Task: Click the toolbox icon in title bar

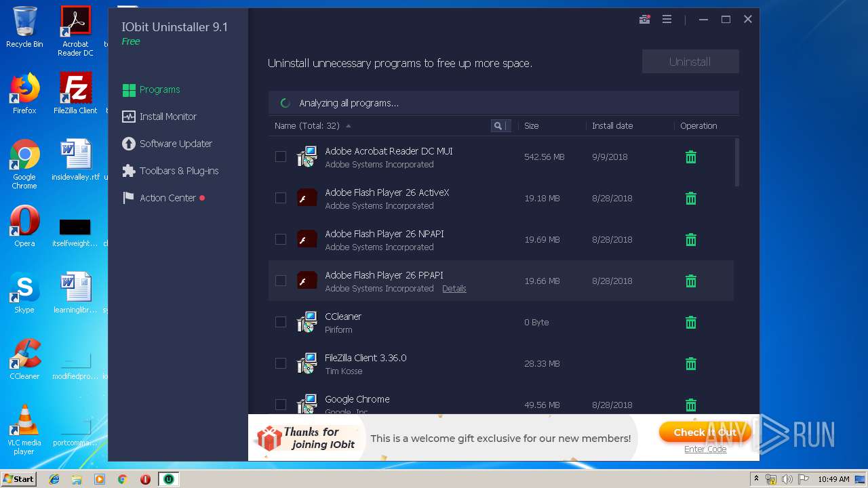Action: [644, 20]
